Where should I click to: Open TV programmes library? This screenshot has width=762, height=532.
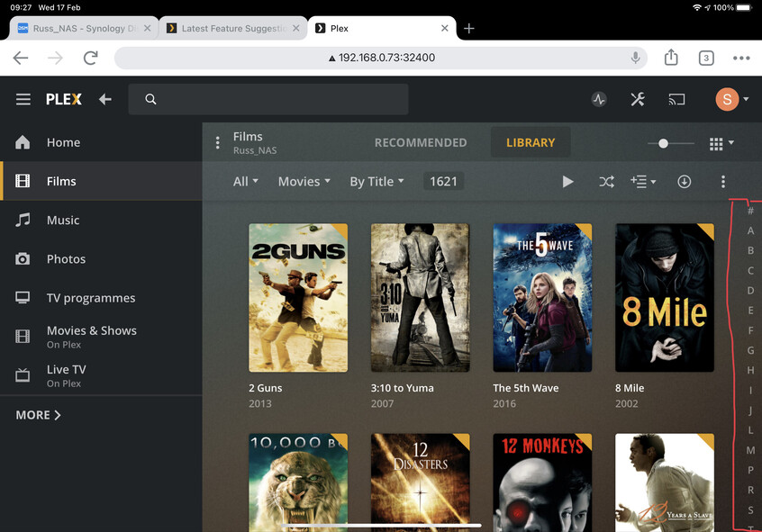(101, 298)
